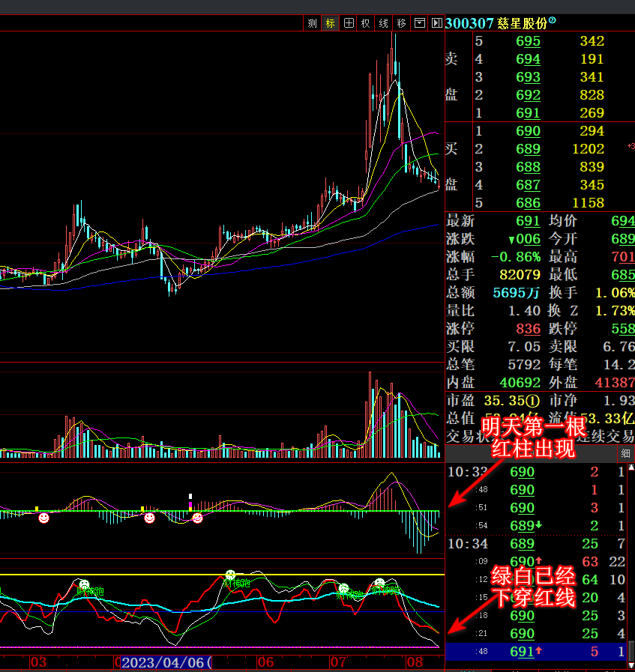
Task: Open the multi-window grid layout icon
Action: (x=349, y=23)
